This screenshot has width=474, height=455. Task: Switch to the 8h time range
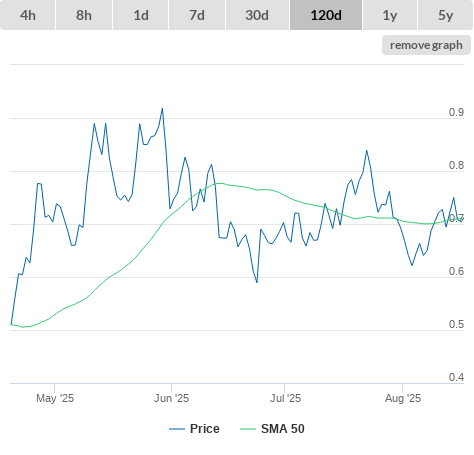[x=84, y=15]
